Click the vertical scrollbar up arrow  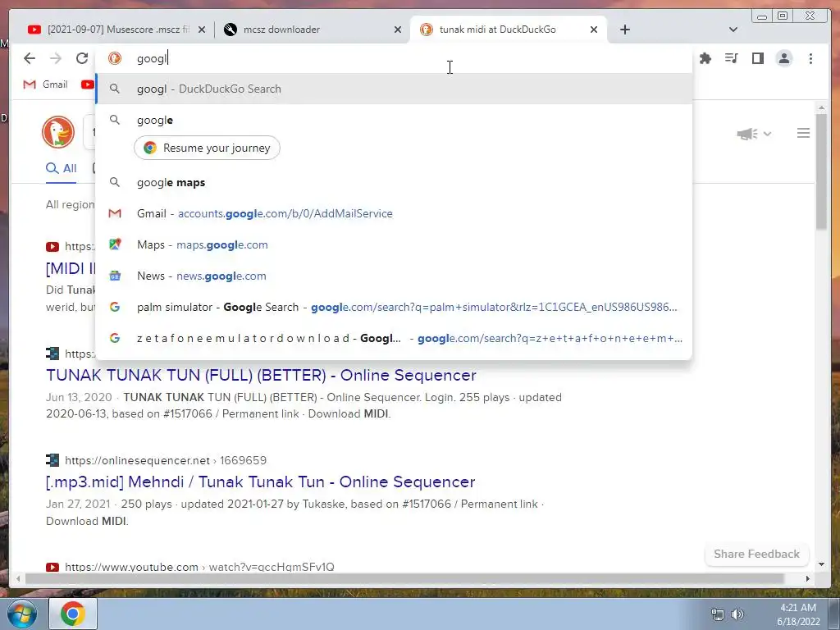[x=821, y=108]
